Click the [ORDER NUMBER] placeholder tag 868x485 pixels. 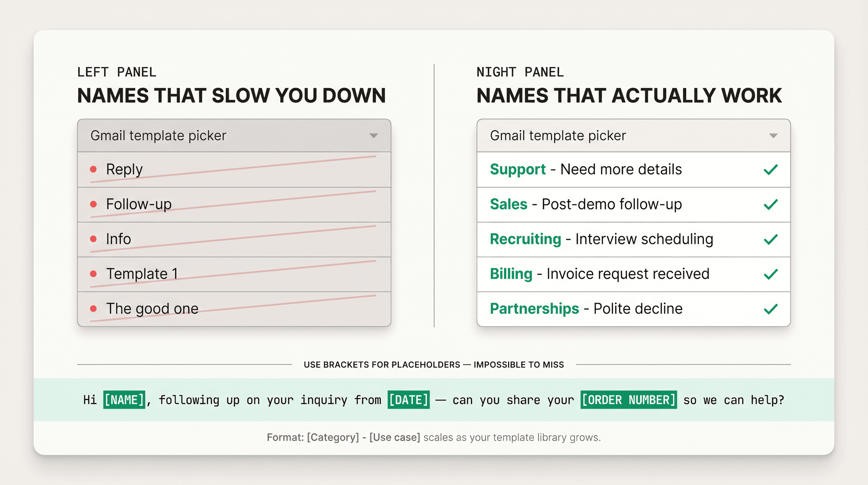(628, 400)
